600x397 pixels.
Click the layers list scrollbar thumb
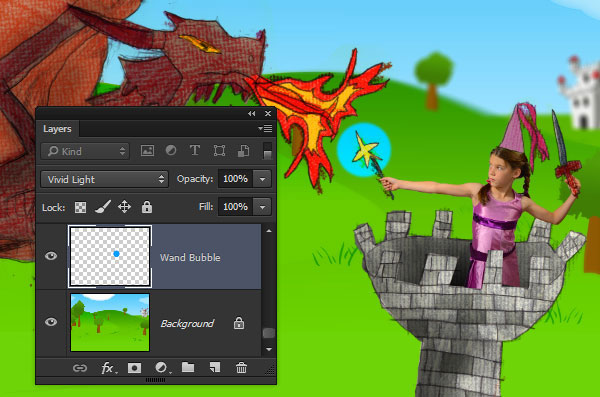(269, 333)
